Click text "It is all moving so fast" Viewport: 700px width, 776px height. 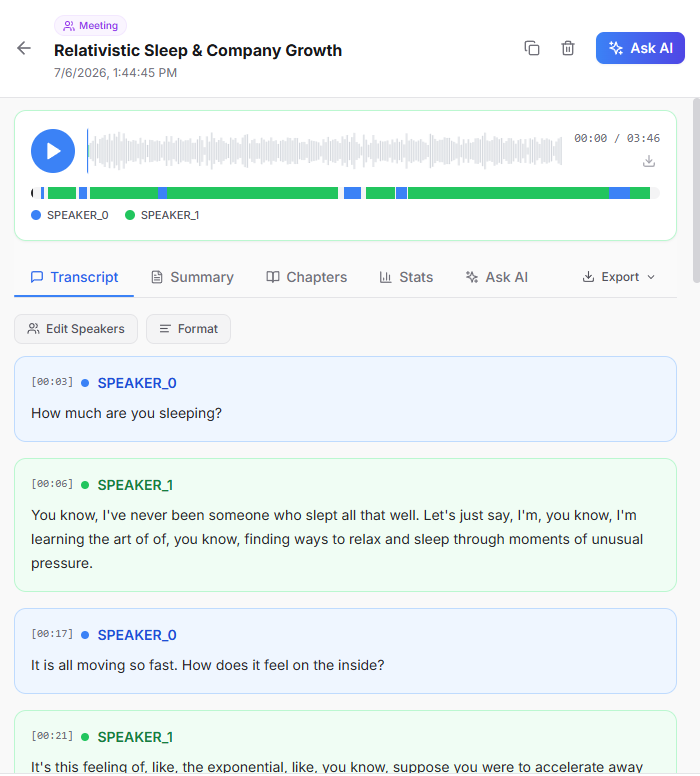coord(103,665)
